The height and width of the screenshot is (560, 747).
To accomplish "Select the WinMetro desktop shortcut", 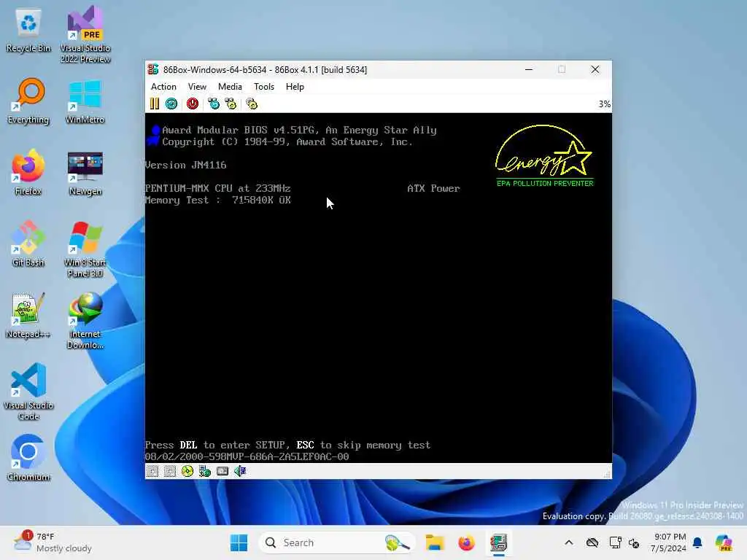I will 85,101.
